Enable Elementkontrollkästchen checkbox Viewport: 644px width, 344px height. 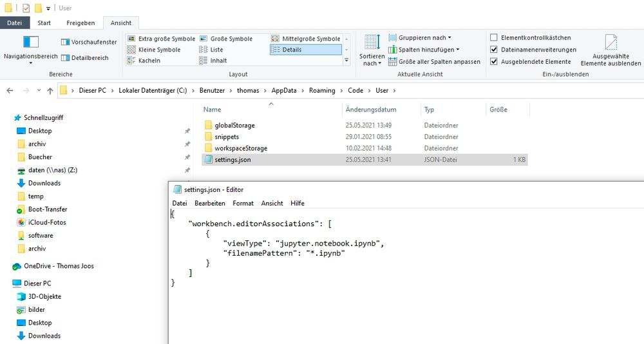(x=494, y=38)
